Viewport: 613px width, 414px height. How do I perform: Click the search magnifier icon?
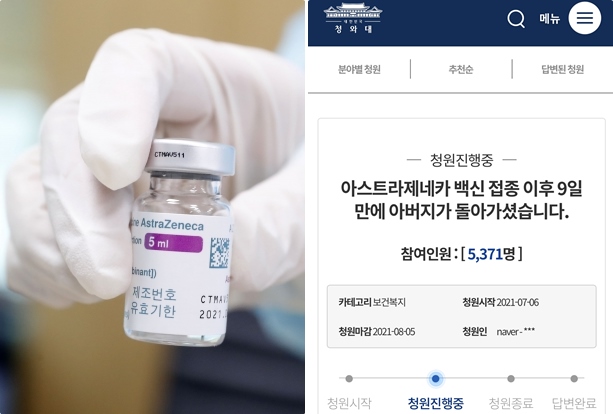coord(516,19)
